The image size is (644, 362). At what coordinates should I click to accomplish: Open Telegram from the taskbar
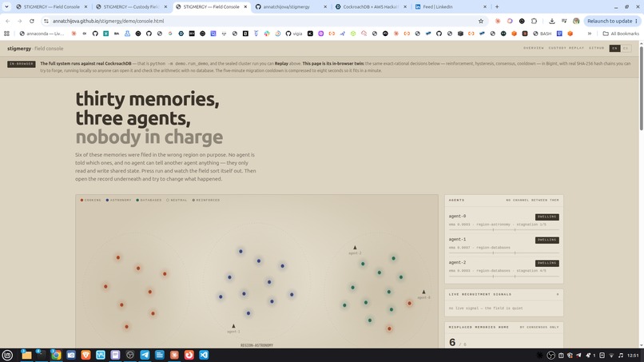click(145, 355)
